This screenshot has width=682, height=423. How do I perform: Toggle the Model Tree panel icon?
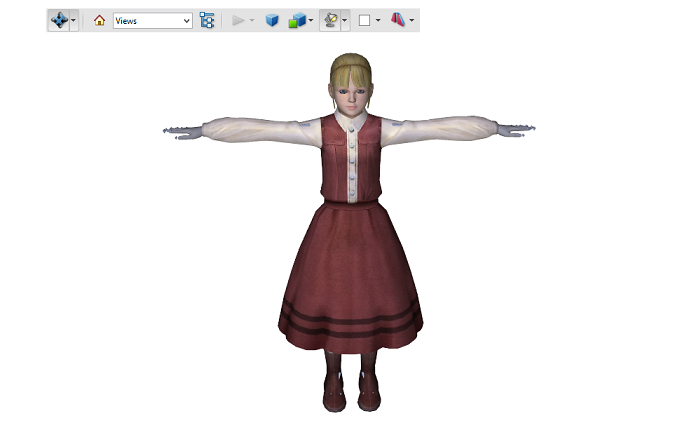(207, 20)
